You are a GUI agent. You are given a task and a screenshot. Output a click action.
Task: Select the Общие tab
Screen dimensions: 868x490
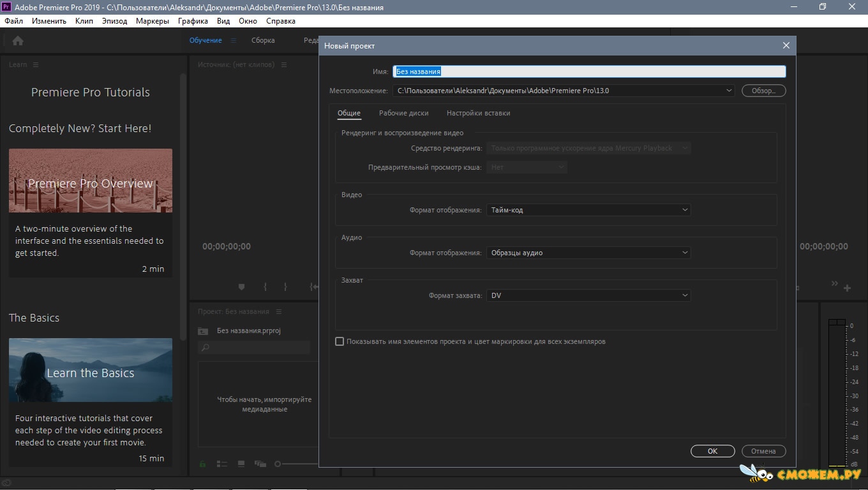[349, 113]
